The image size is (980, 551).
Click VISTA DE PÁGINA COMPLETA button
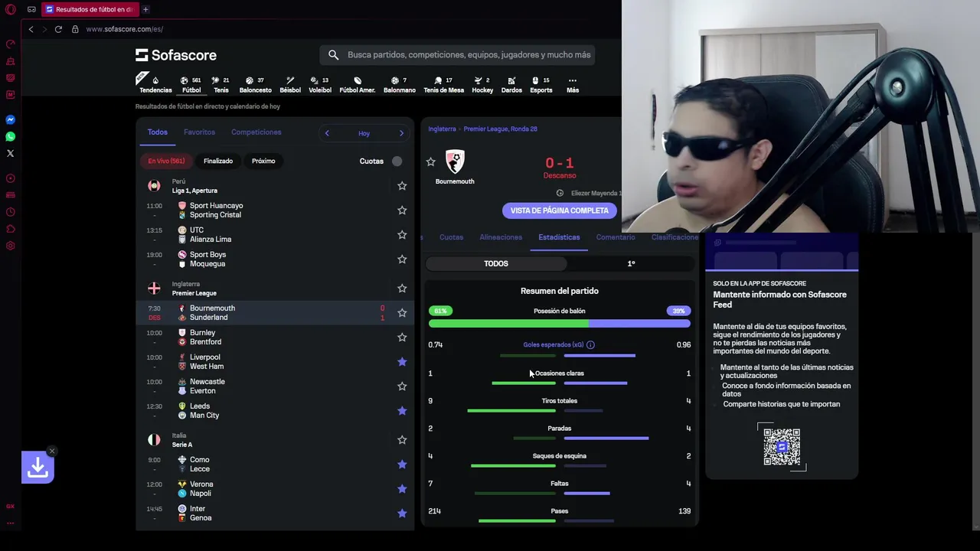(560, 210)
